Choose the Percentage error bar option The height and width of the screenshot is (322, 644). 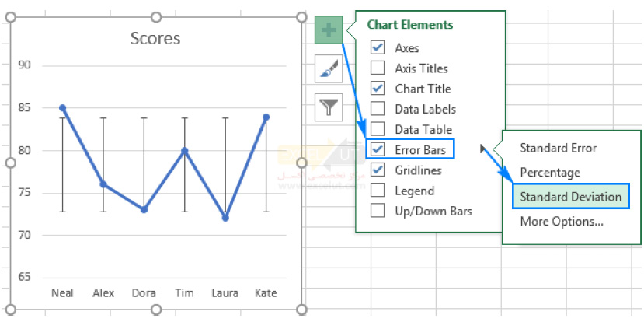[550, 172]
